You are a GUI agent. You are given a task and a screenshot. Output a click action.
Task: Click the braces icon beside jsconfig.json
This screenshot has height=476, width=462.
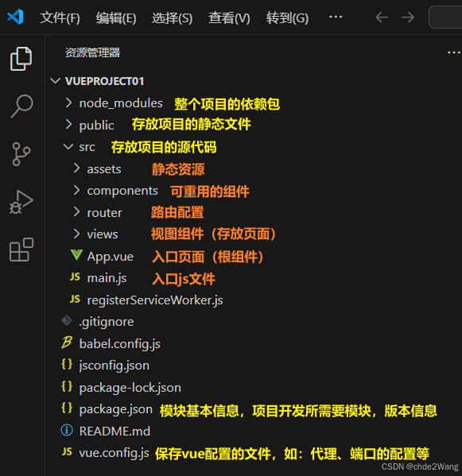67,364
